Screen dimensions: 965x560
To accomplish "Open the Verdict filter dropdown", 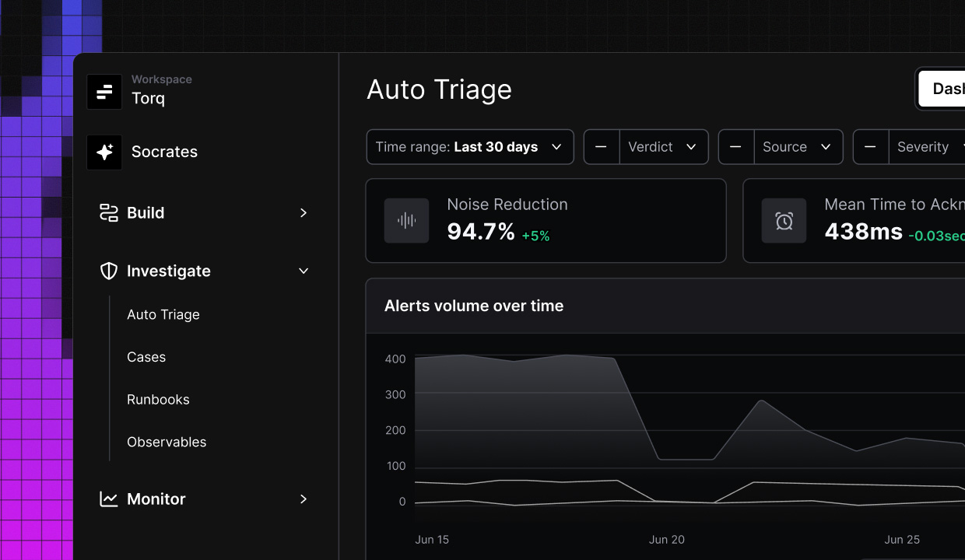I will coord(664,147).
